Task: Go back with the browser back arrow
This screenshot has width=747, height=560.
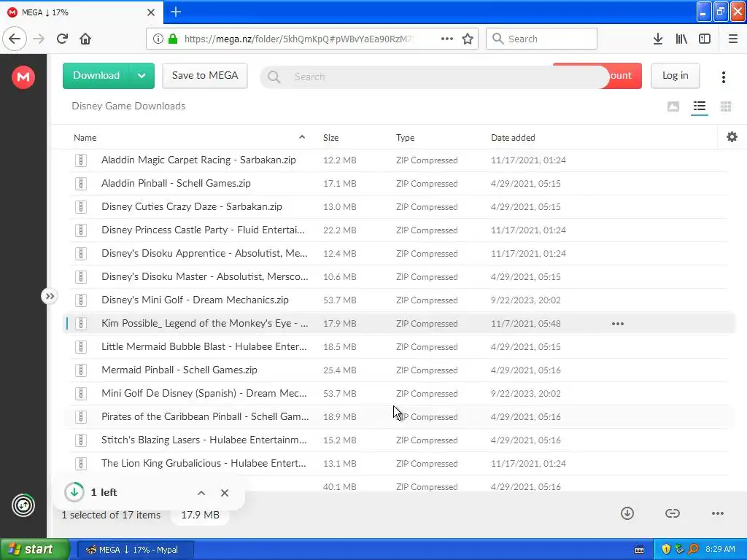Action: point(15,39)
